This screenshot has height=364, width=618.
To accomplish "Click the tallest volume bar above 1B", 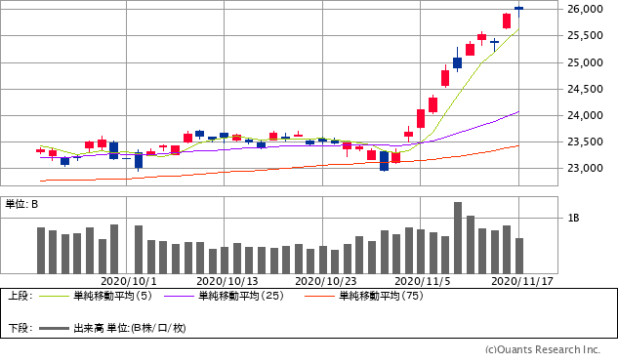I will (x=458, y=238).
